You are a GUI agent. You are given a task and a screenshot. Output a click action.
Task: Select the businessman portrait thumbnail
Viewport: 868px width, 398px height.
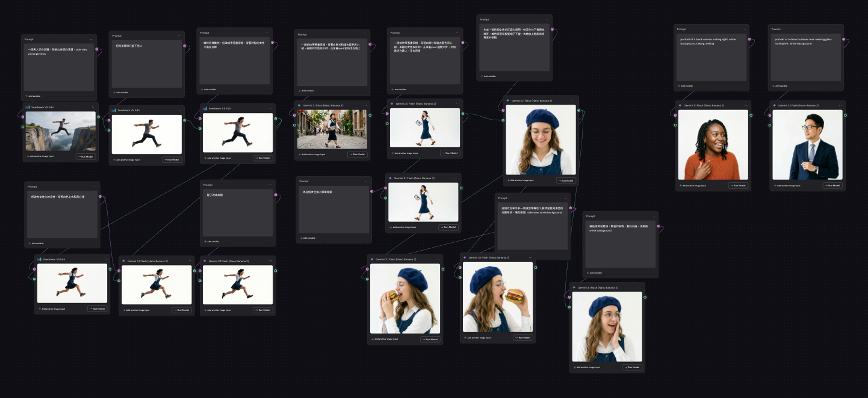click(x=807, y=145)
